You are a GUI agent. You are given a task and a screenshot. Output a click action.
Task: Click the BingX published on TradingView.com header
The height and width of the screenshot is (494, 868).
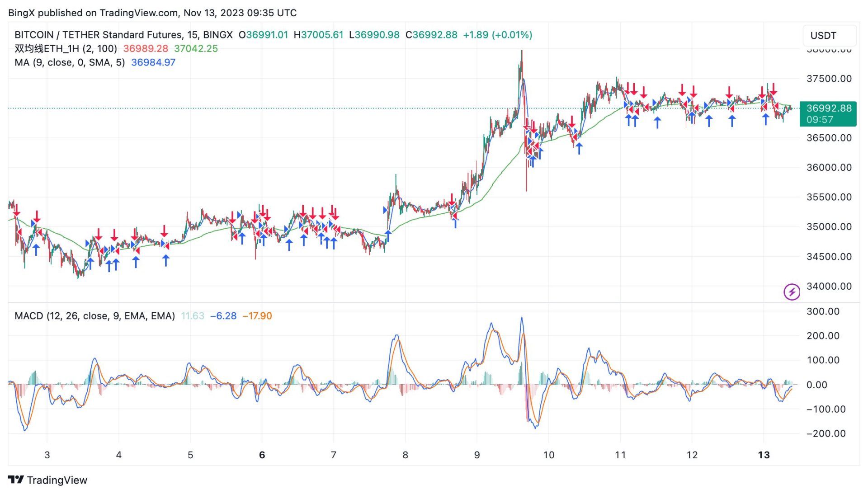[152, 13]
